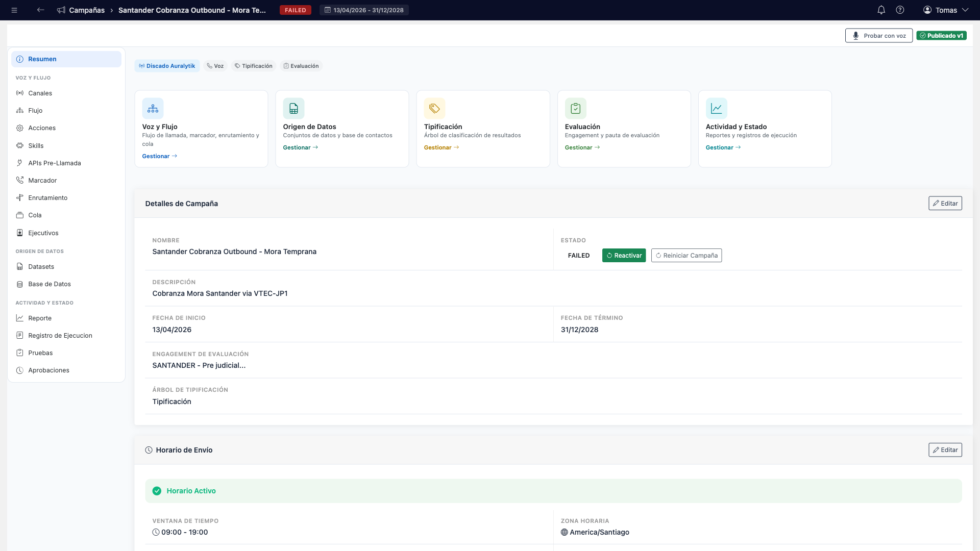
Task: Click the Aprobaciones clock icon in the sidebar
Action: tap(20, 370)
